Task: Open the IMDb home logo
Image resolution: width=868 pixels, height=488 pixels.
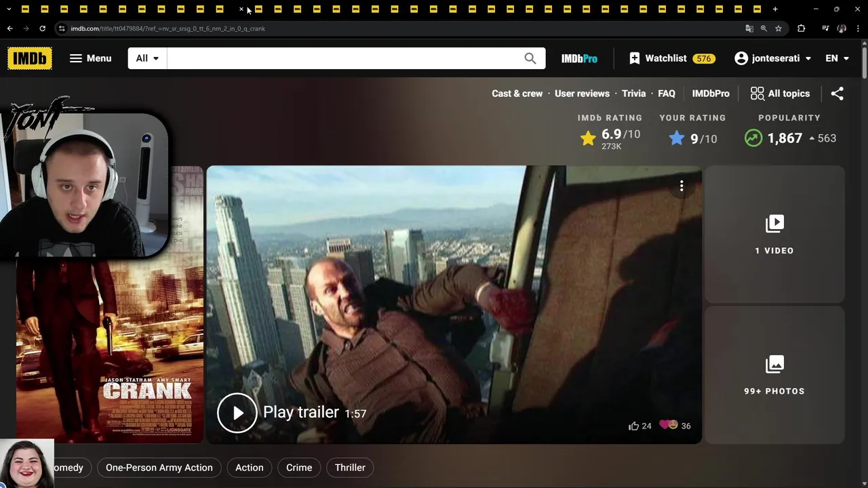Action: [30, 58]
